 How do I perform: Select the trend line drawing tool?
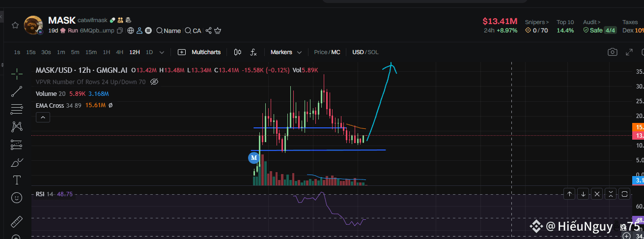point(17,91)
